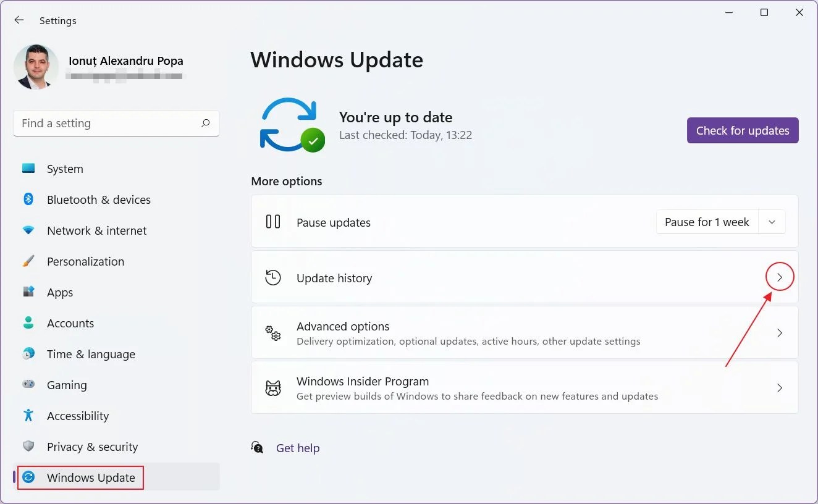The height and width of the screenshot is (504, 818).
Task: Click the search magnifier in Find a setting
Action: click(x=204, y=124)
